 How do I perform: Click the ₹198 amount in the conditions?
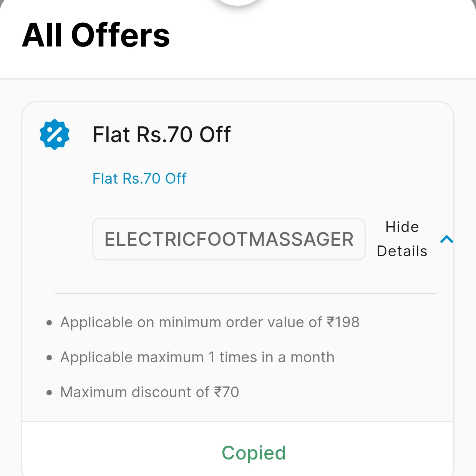click(343, 322)
